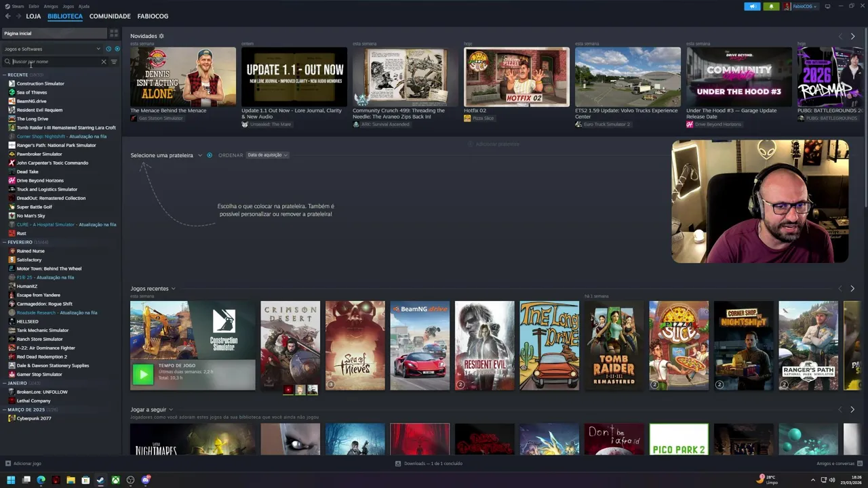Image resolution: width=868 pixels, height=488 pixels.
Task: Open advanced filter options icon beside search
Action: click(114, 62)
